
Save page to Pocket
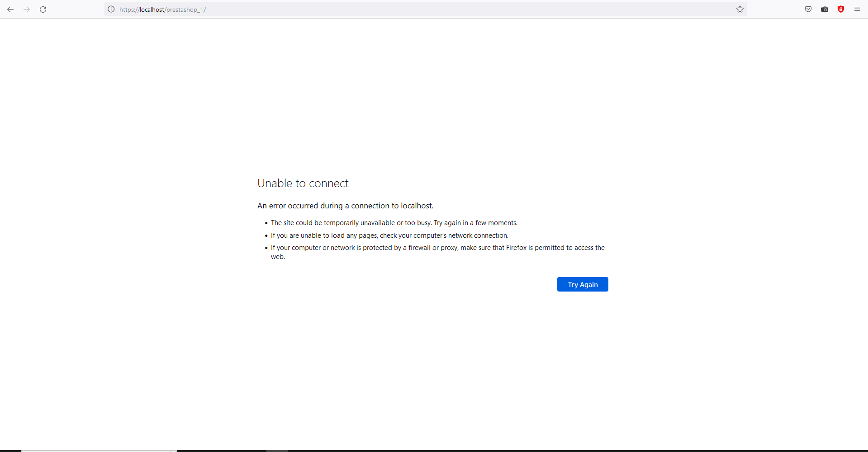tap(808, 9)
